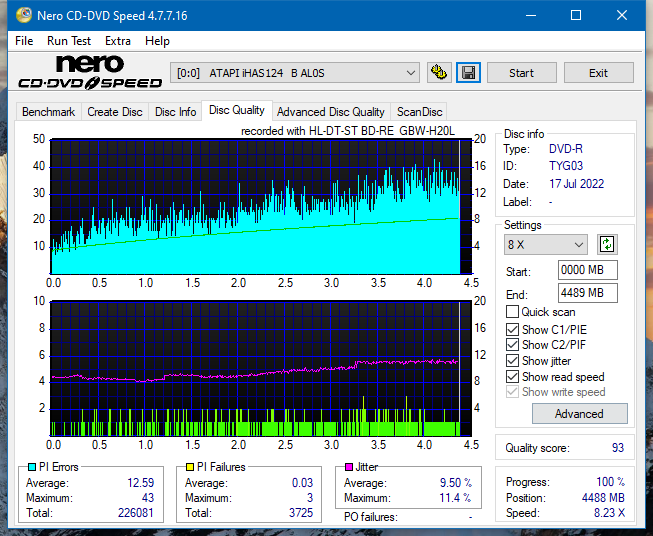Close the Nero CD-DVD Speed window

(x=622, y=15)
